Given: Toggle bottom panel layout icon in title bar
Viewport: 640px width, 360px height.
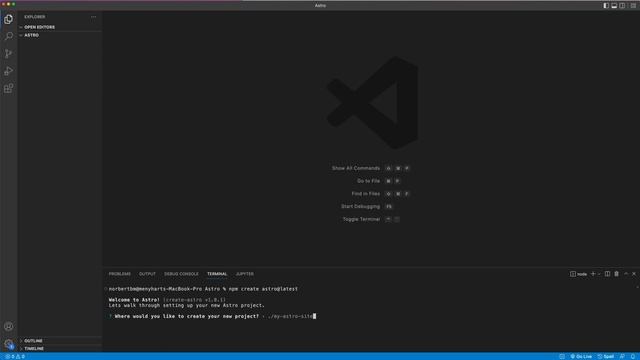Looking at the screenshot, I should pos(614,5).
